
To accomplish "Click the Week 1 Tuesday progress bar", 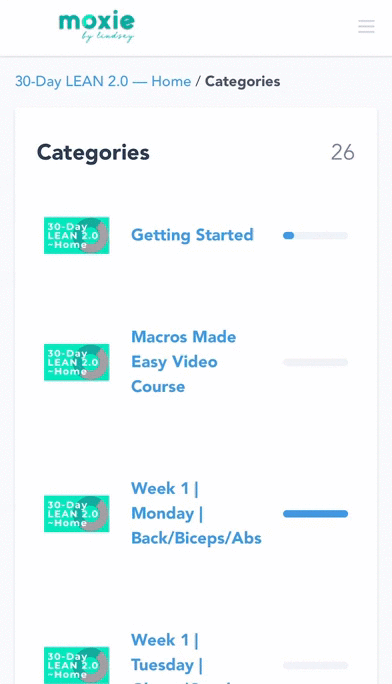I will coord(315,665).
